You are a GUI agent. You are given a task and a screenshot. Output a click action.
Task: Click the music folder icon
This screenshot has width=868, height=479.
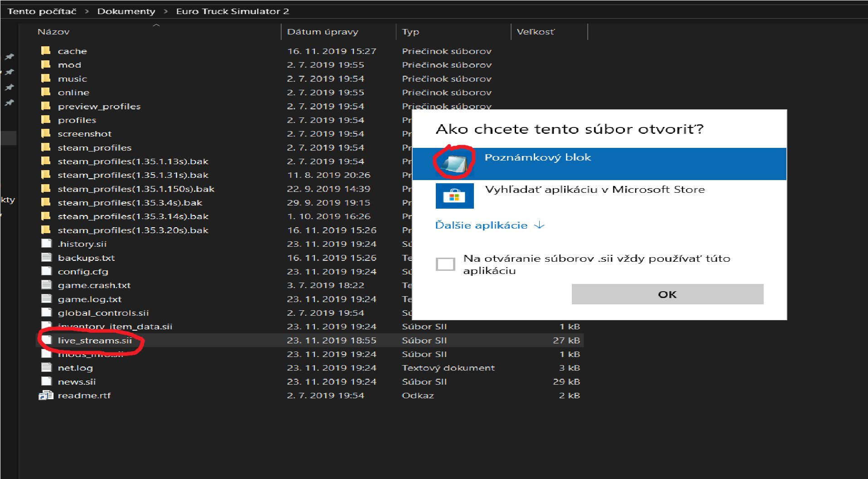46,78
